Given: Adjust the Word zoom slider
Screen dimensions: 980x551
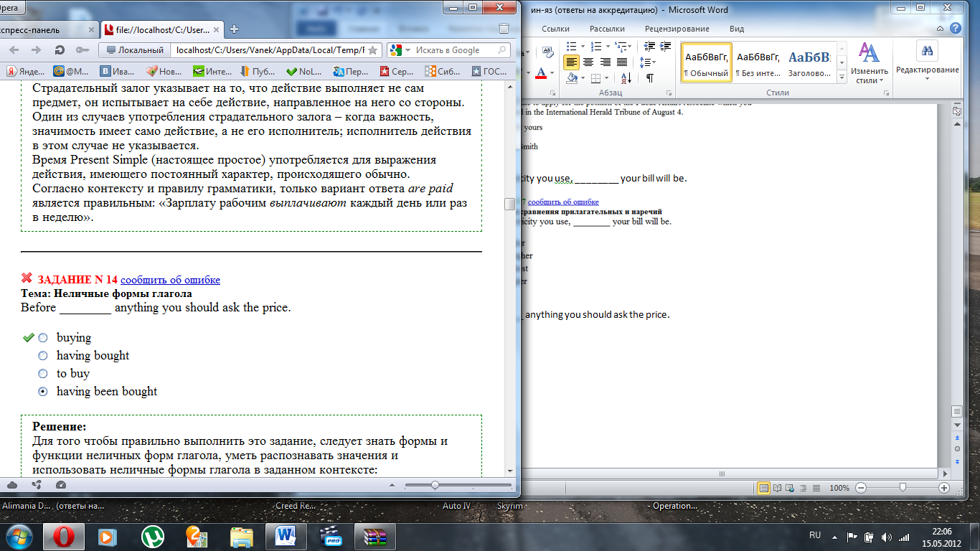Looking at the screenshot, I should pyautogui.click(x=902, y=488).
